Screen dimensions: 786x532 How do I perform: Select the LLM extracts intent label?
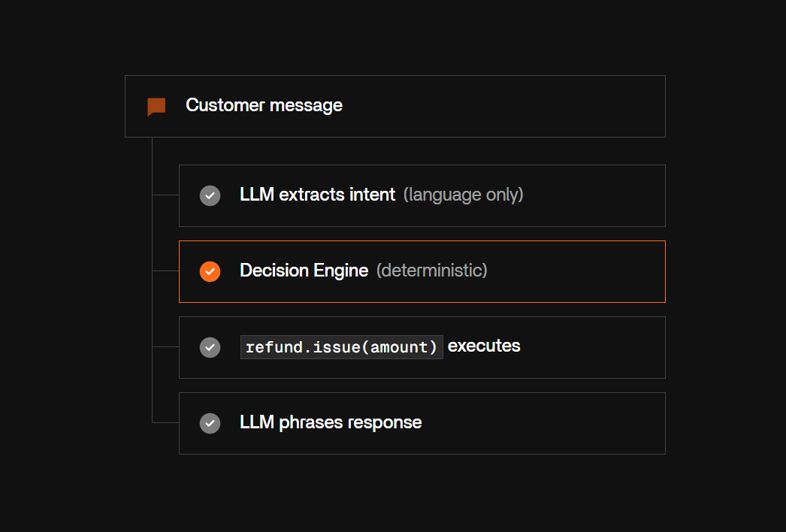pos(317,195)
